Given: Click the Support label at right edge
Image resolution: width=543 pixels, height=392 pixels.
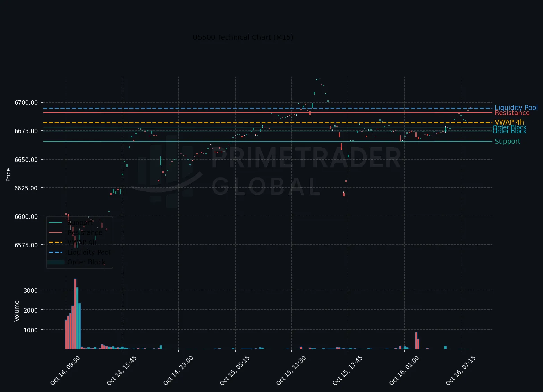Looking at the screenshot, I should [508, 142].
